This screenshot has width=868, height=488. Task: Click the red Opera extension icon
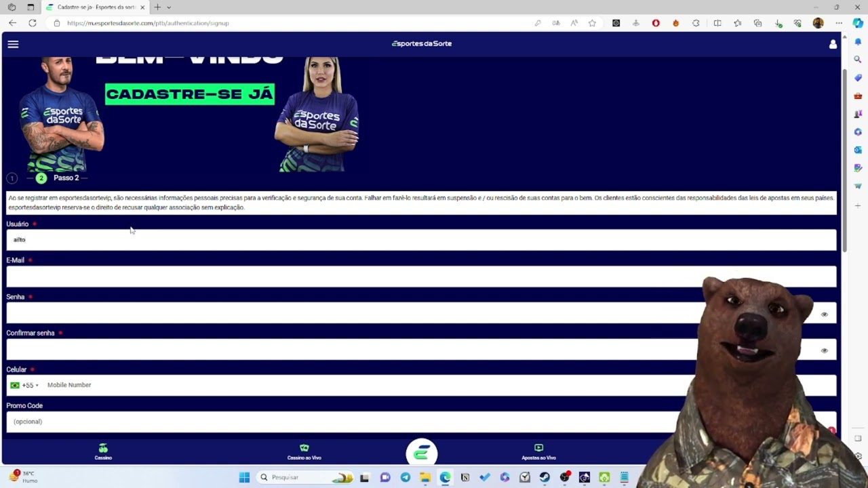tap(656, 23)
